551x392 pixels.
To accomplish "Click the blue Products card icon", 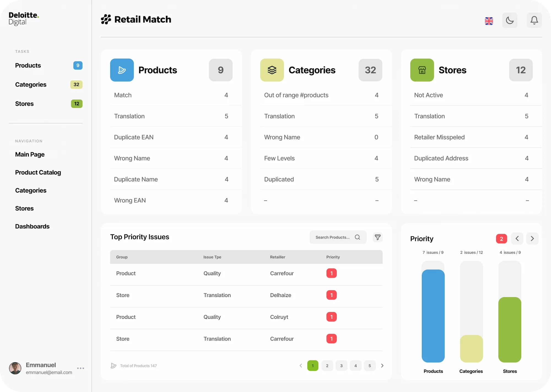I will click(x=122, y=70).
